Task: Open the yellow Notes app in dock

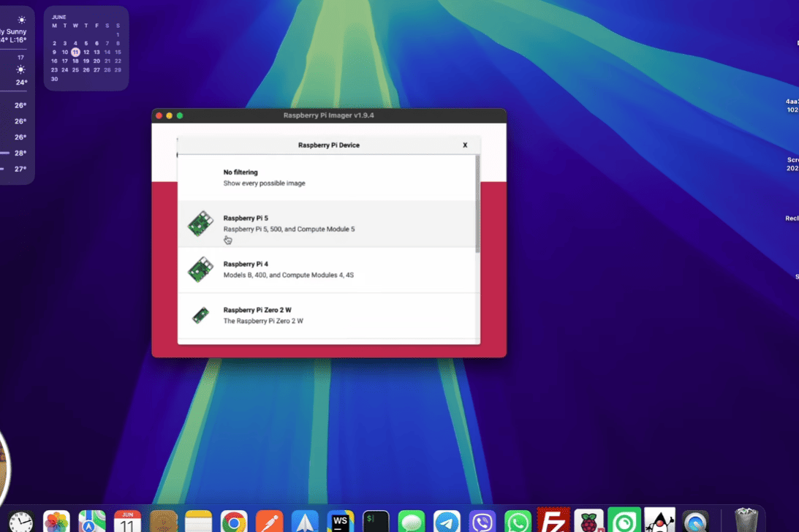Action: coord(198,522)
